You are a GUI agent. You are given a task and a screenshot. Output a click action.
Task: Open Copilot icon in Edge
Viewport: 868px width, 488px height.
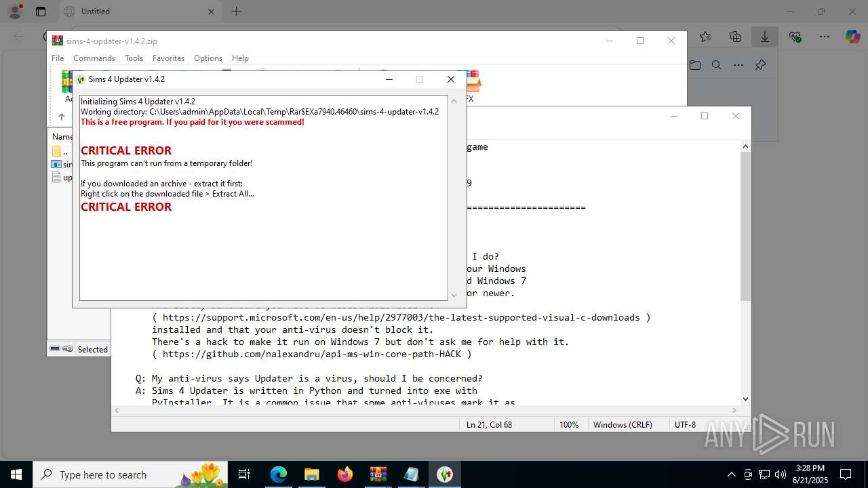click(x=852, y=37)
